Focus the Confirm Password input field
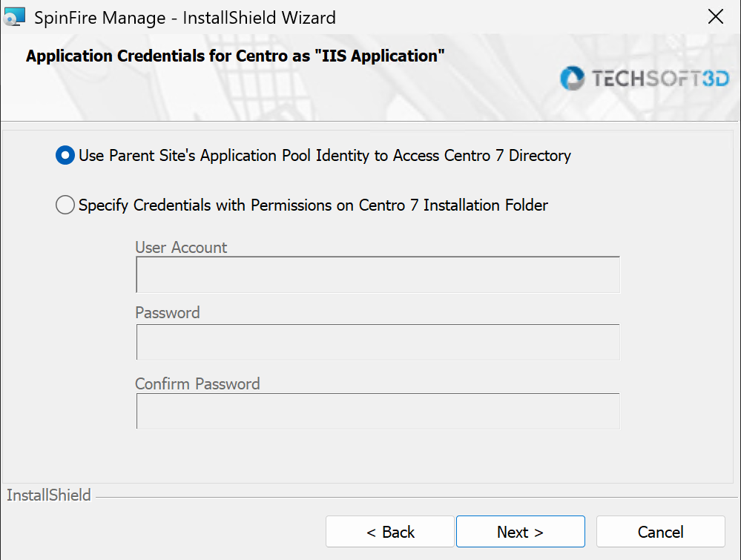Viewport: 741px width, 560px height. coord(378,411)
